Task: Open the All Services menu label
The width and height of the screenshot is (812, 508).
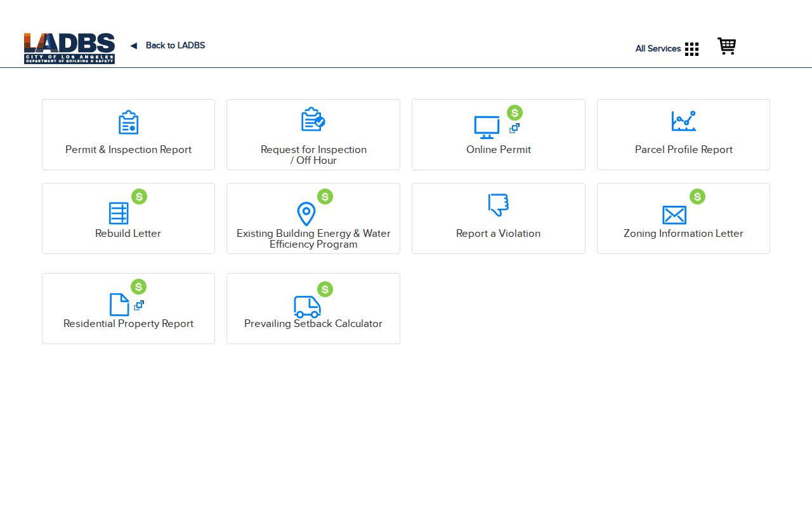Action: (x=658, y=49)
